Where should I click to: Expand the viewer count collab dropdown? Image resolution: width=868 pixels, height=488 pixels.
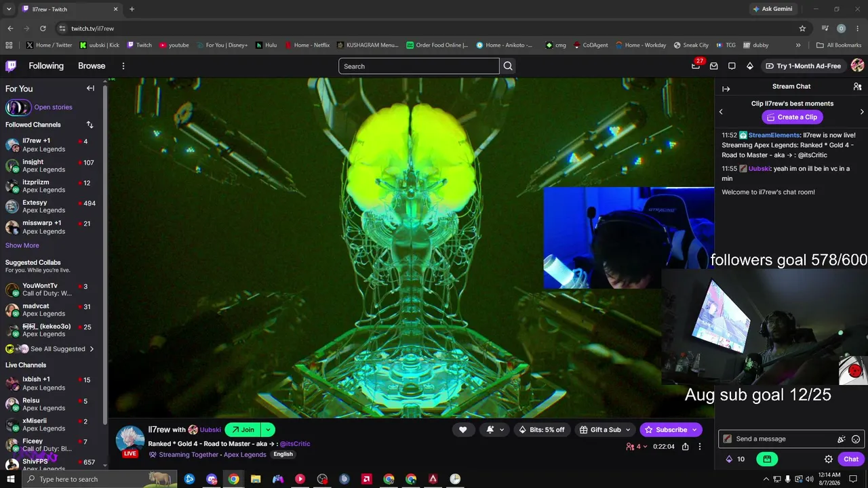[x=645, y=447]
